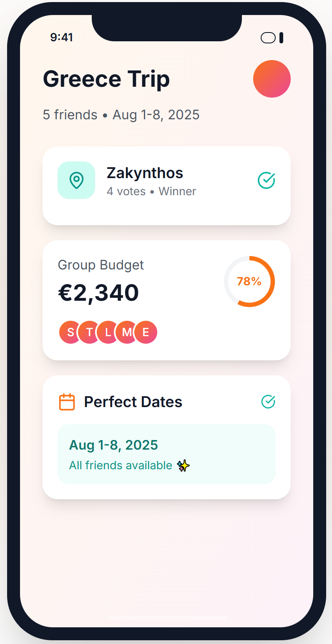This screenshot has width=332, height=644.
Task: Toggle the checkmark on the Perfect Dates card
Action: click(268, 402)
